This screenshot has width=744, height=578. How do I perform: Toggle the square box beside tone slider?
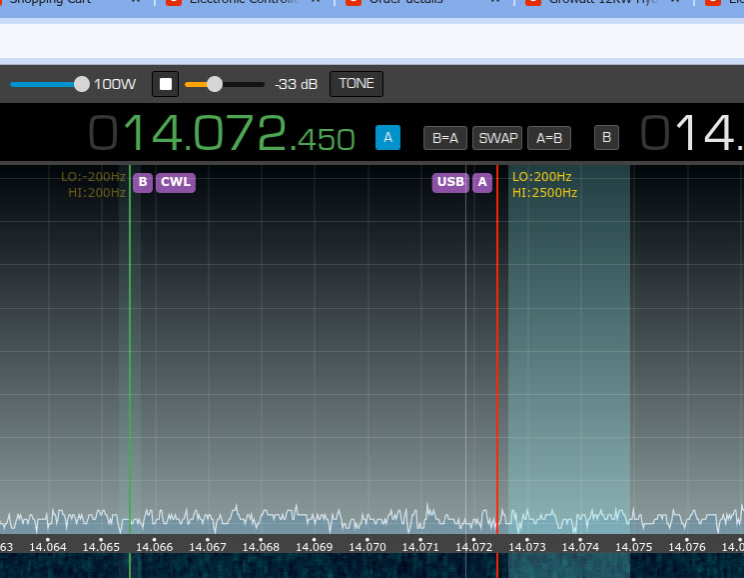(166, 84)
